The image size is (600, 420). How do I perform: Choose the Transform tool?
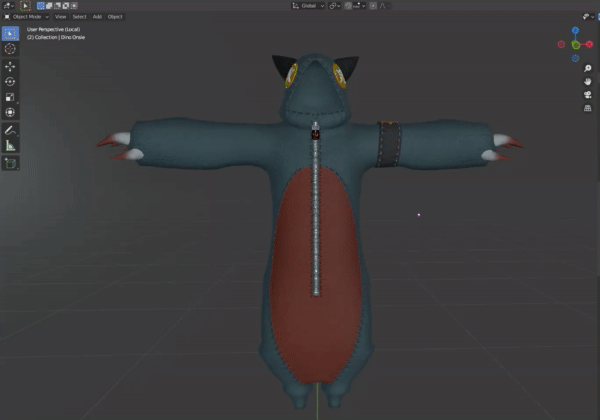tap(10, 112)
